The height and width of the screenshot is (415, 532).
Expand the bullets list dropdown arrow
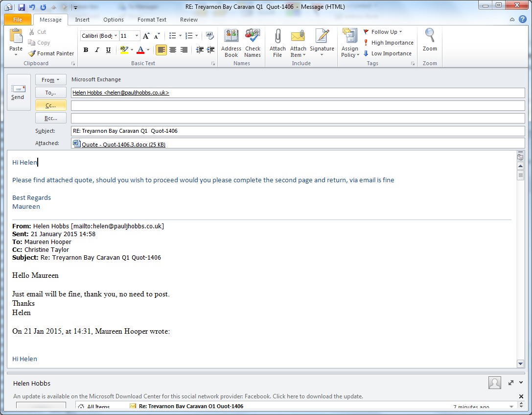click(x=180, y=36)
